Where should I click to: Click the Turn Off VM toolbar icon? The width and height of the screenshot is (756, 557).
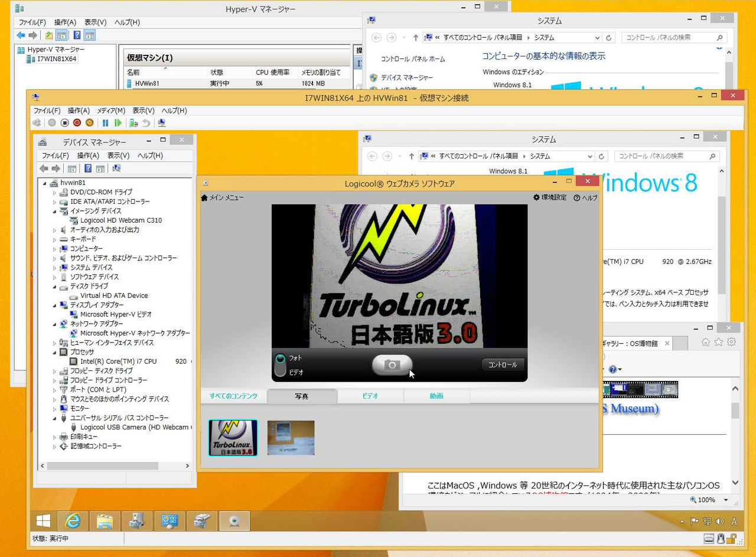65,123
